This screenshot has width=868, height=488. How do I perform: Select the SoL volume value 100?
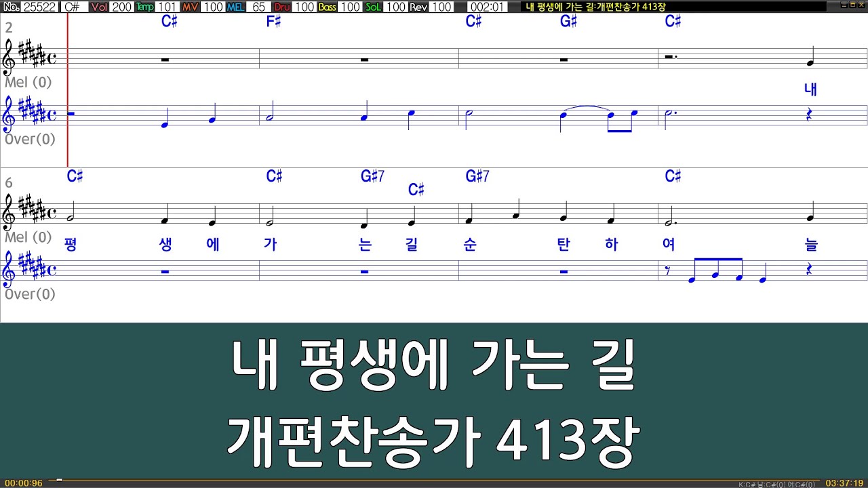395,7
